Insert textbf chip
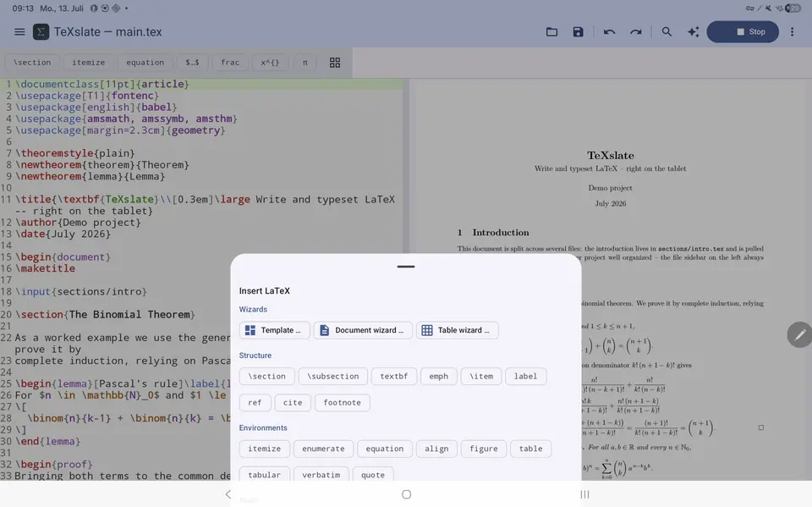The height and width of the screenshot is (507, 812). 394,377
